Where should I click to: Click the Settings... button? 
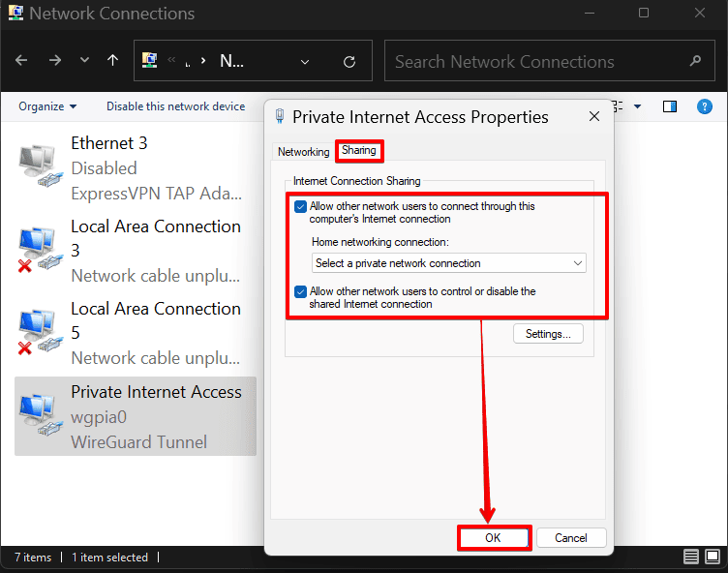tap(548, 334)
